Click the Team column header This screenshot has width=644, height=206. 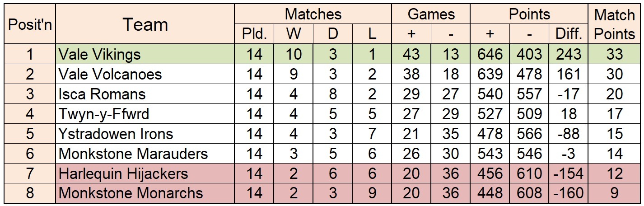click(145, 24)
